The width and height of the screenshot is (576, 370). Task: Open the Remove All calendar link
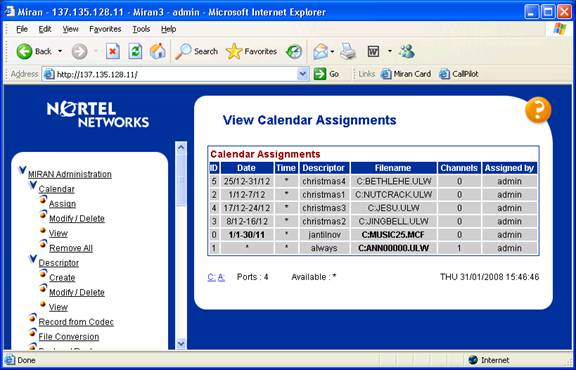click(71, 248)
